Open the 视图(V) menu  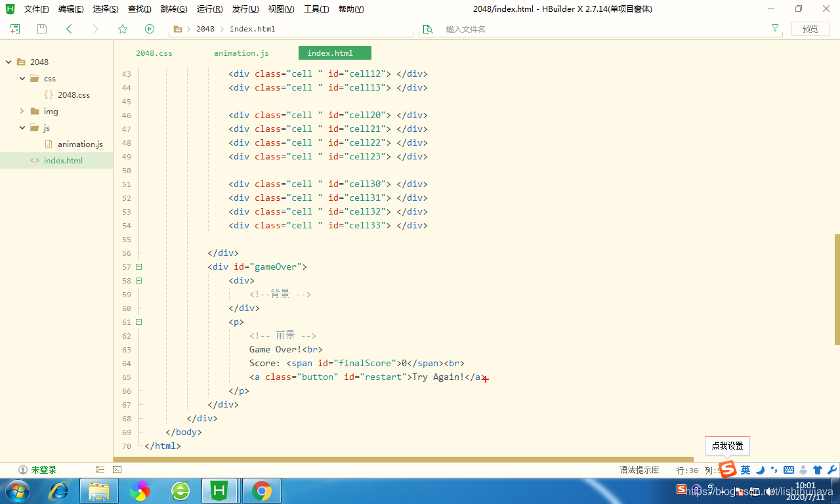281,9
